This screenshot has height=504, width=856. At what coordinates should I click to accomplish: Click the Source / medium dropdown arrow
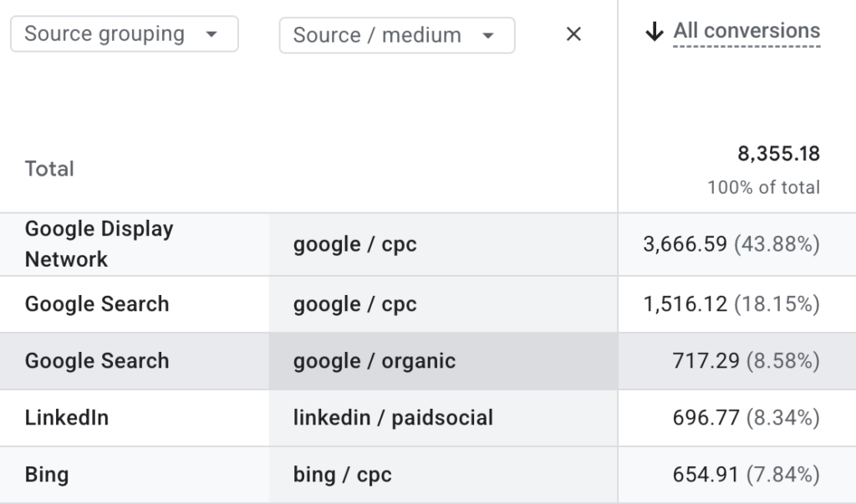(x=488, y=36)
